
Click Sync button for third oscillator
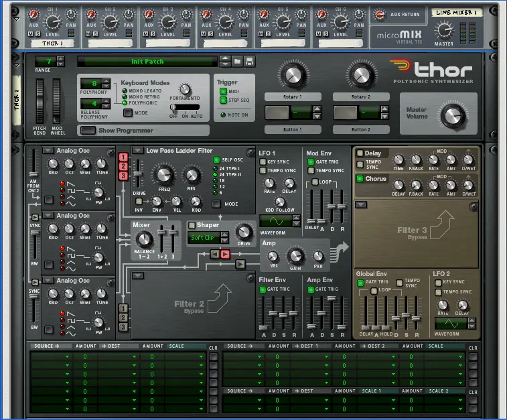tap(35, 282)
